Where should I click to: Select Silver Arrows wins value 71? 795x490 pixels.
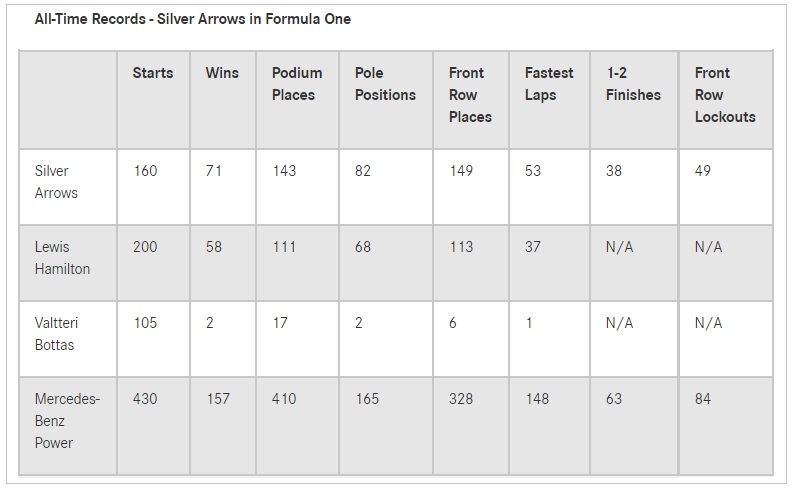(x=213, y=171)
